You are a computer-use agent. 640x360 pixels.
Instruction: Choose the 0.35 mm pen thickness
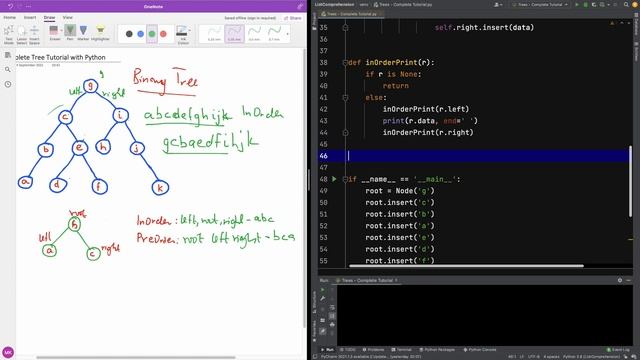234,33
